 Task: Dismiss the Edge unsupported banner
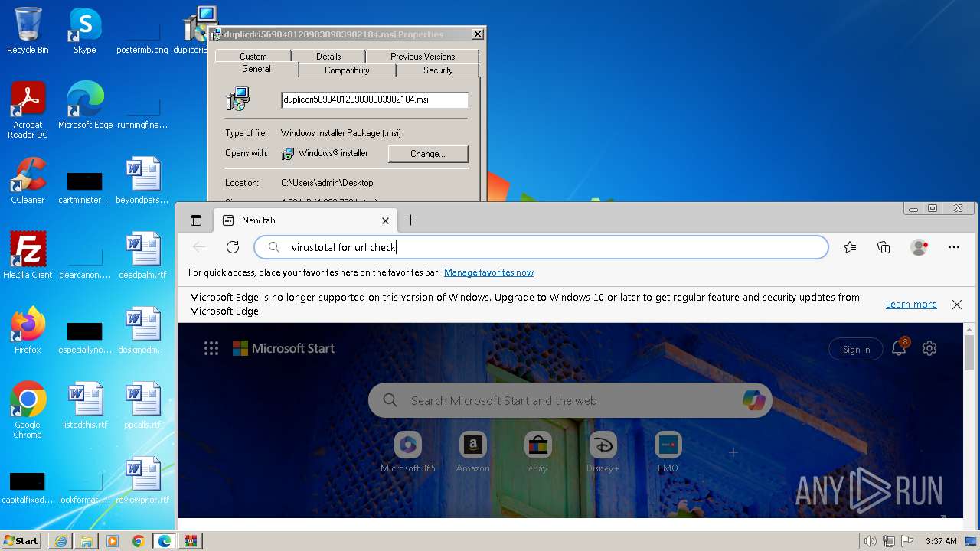click(957, 305)
